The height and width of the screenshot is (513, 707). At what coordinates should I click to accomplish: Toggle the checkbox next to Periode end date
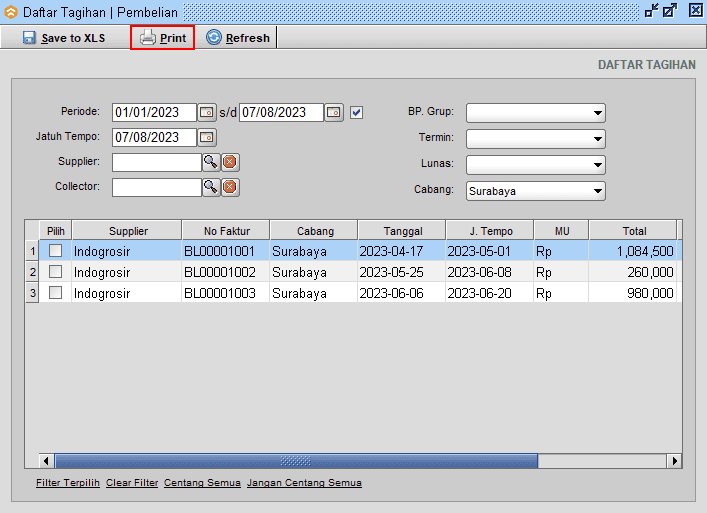tap(357, 112)
